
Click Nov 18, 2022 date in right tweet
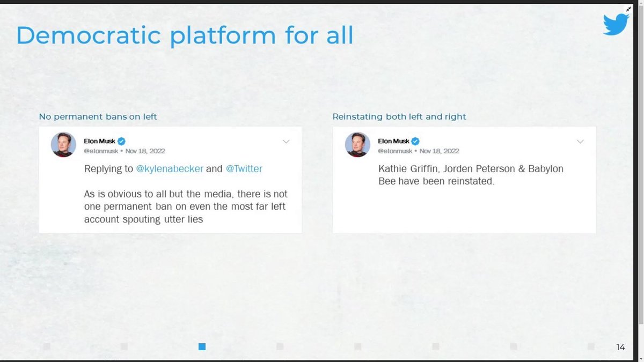tap(439, 151)
